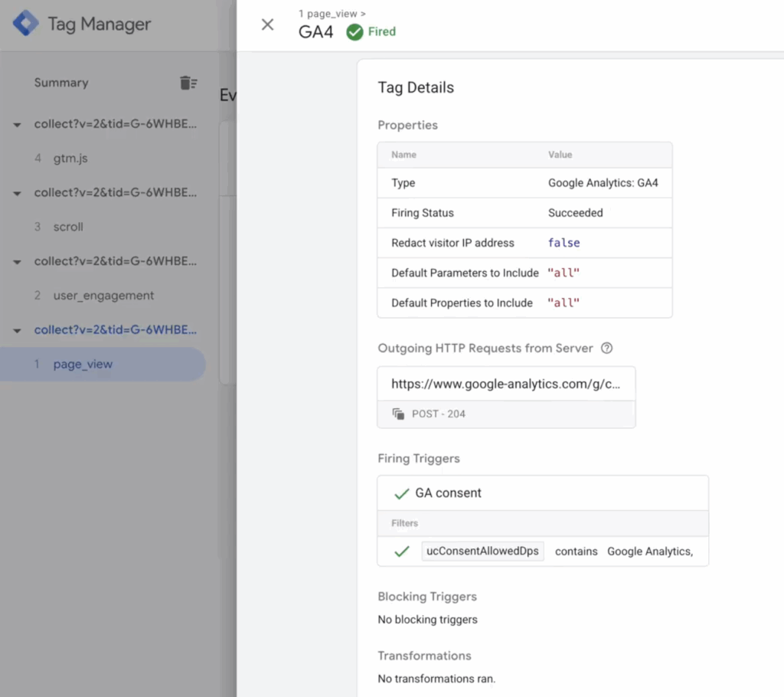Open help icon beside Outgoing HTTP Requests
This screenshot has height=697, width=784.
click(x=606, y=348)
